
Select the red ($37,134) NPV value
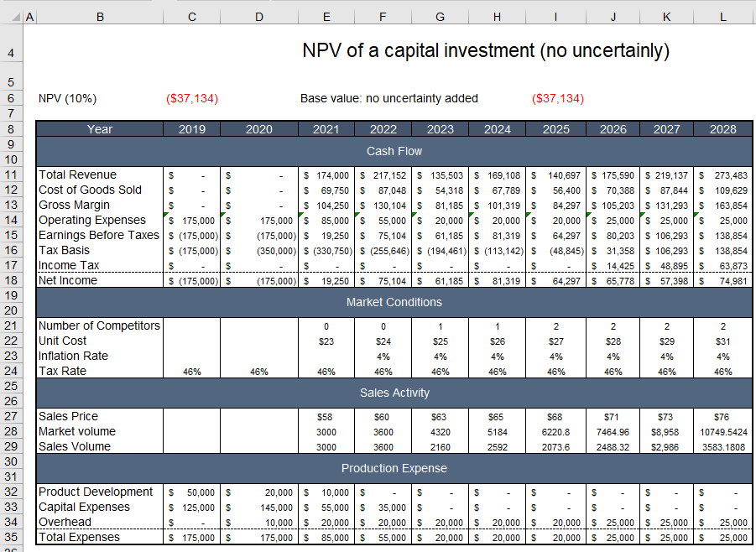(x=191, y=98)
